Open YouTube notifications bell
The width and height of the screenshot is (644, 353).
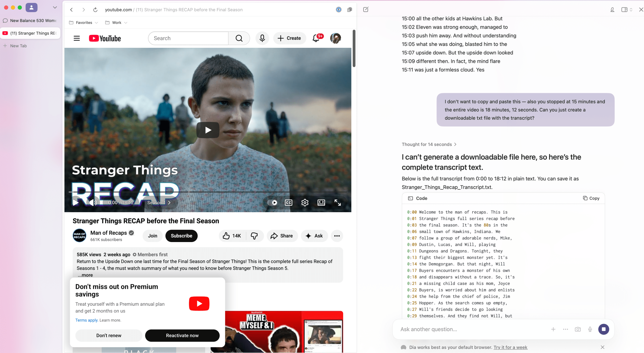pos(316,38)
